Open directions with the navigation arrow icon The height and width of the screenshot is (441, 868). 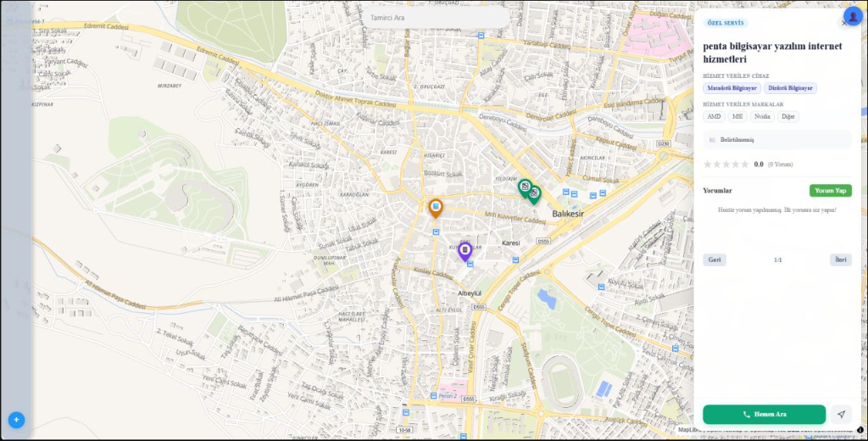[x=841, y=415]
